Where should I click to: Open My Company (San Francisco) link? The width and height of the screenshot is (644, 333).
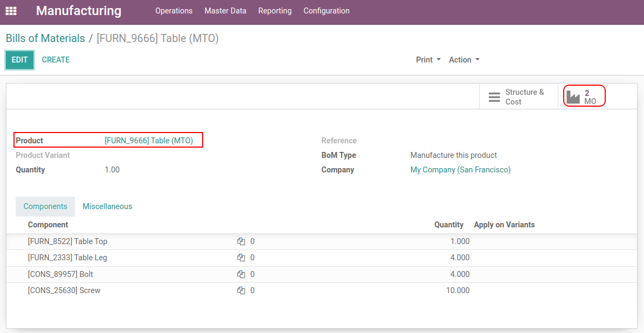click(460, 170)
